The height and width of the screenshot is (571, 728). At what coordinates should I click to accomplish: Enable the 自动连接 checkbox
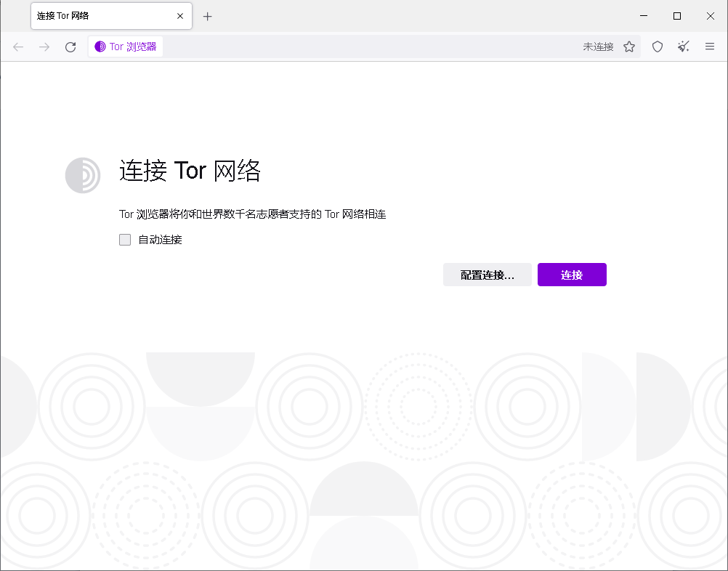click(x=125, y=240)
